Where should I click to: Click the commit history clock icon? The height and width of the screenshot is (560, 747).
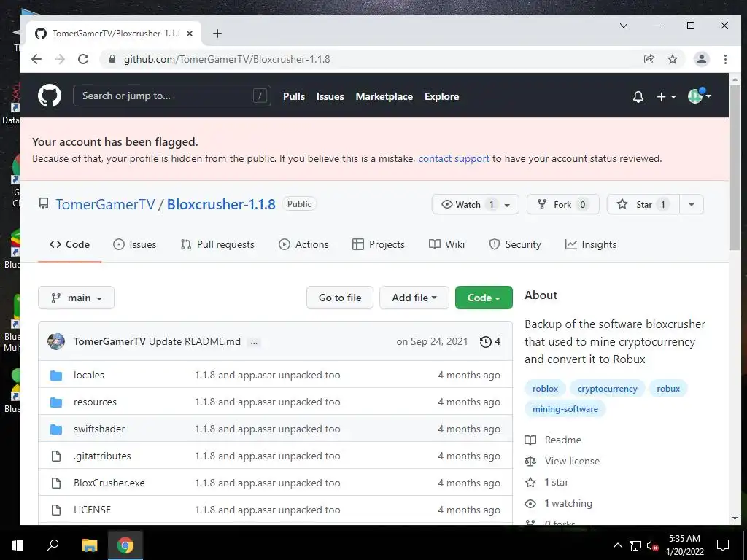coord(485,341)
